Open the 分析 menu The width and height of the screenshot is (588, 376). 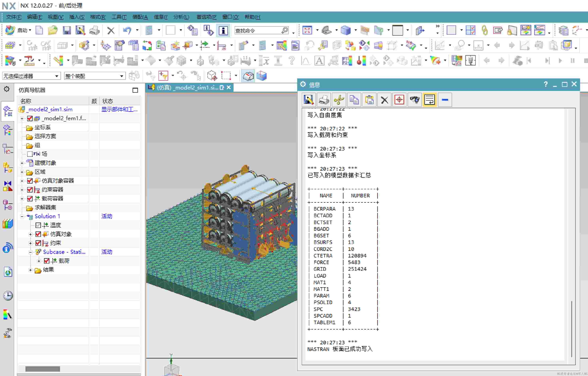pyautogui.click(x=181, y=17)
